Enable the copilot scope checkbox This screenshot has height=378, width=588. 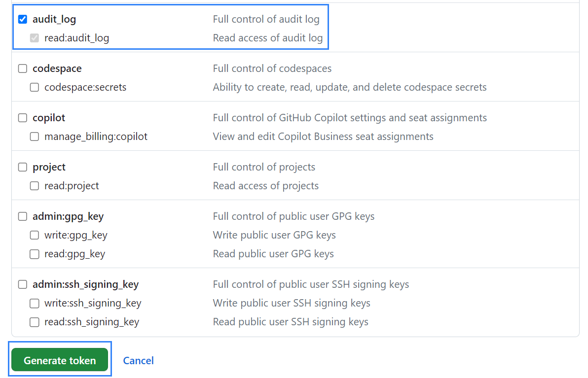[x=23, y=118]
